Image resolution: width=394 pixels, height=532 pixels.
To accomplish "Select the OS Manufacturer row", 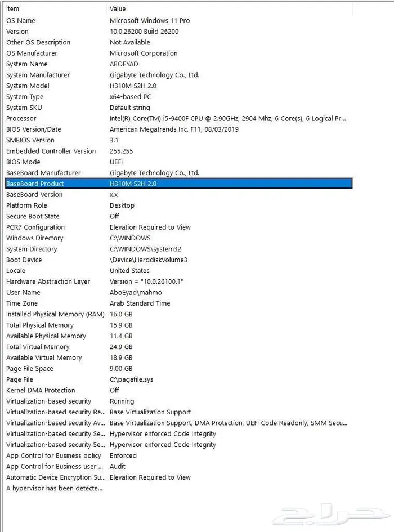I will pos(179,53).
